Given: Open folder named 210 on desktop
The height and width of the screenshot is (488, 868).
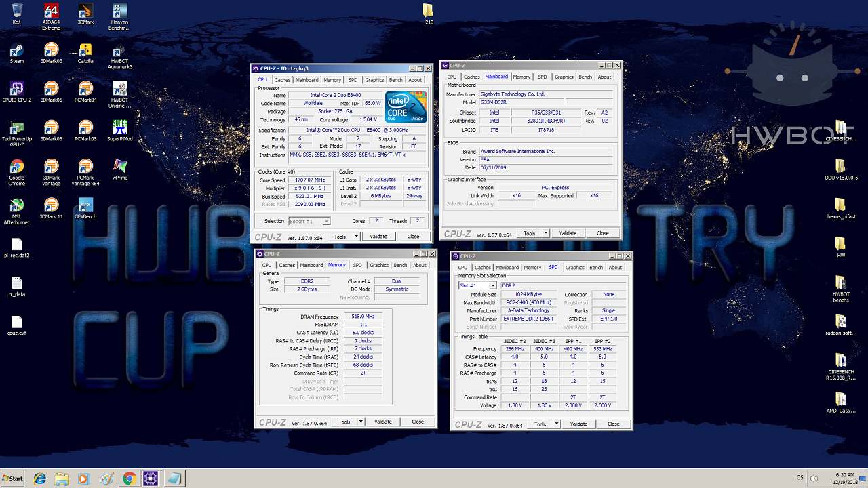Looking at the screenshot, I should point(429,14).
